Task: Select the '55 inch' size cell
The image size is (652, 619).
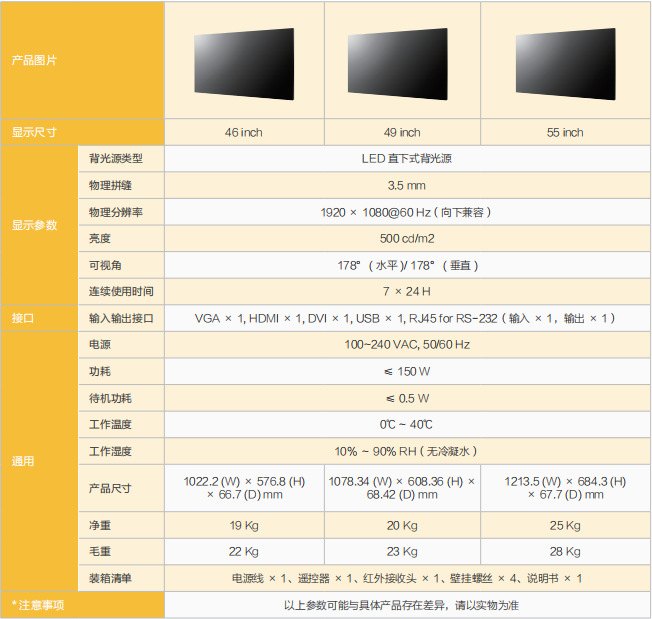Action: tap(566, 132)
